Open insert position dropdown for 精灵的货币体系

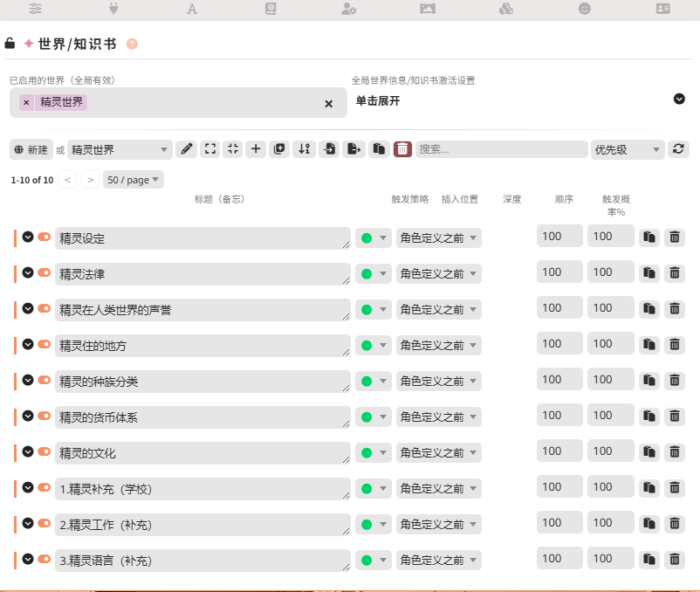(x=438, y=417)
